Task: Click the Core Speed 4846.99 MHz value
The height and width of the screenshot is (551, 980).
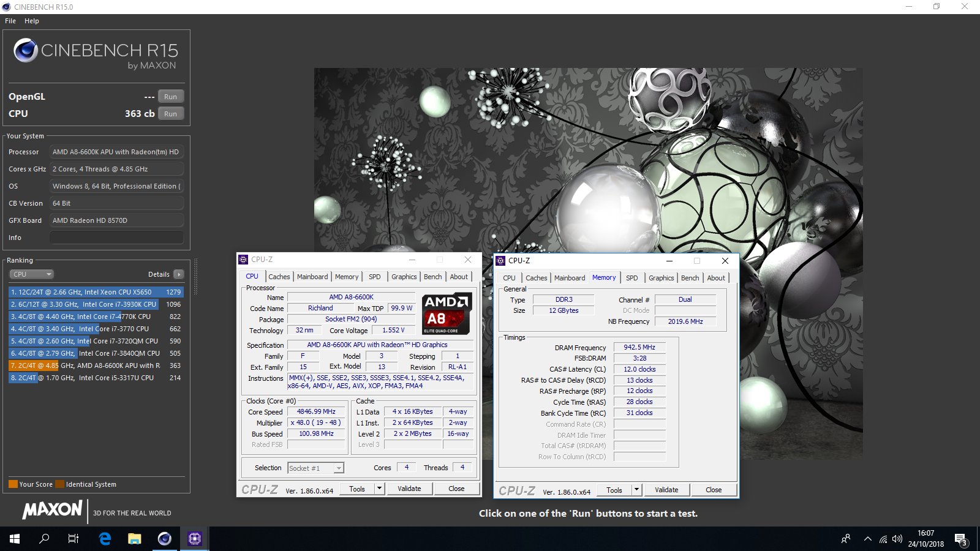Action: 316,411
